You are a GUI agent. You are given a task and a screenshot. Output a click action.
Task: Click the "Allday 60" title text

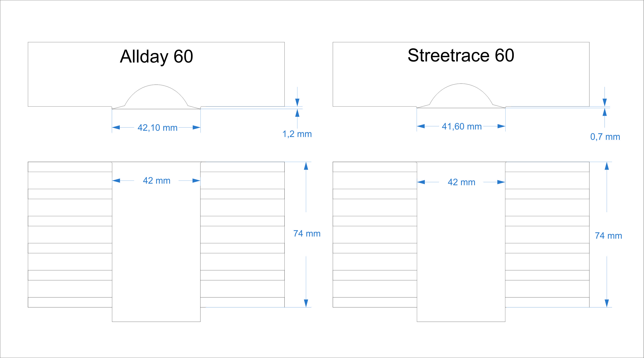(157, 56)
